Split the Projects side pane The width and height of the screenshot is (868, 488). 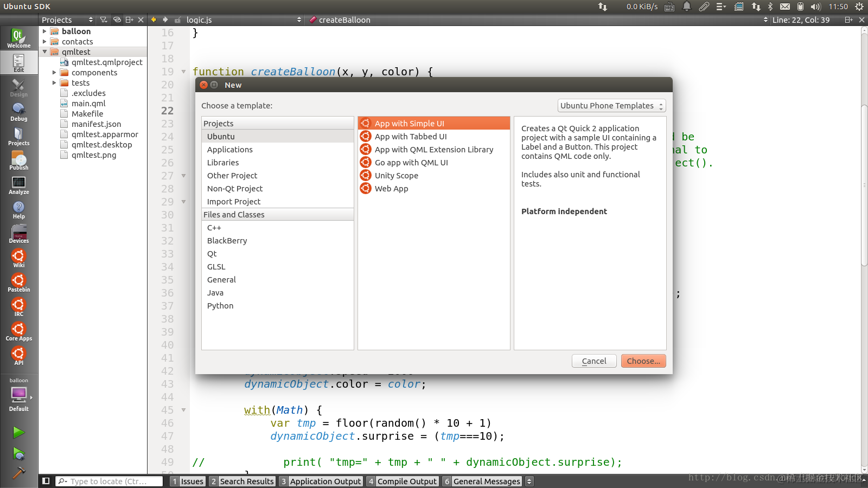coord(129,20)
